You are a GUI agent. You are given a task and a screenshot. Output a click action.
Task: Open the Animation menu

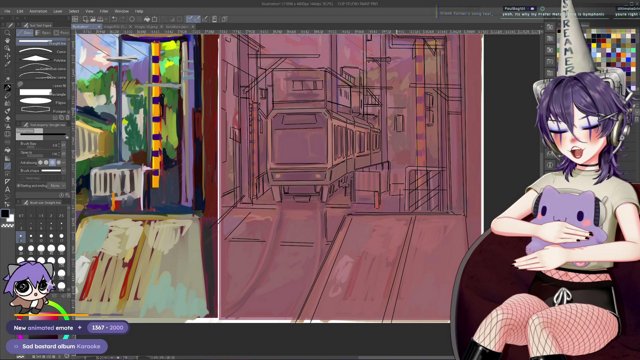[38, 11]
